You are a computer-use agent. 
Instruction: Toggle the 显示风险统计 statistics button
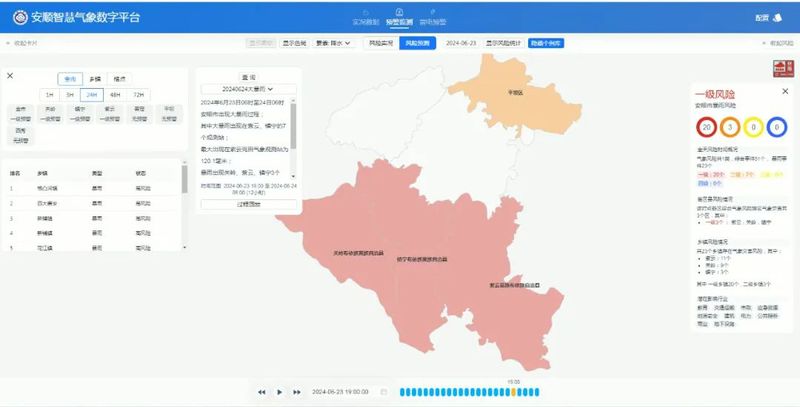pyautogui.click(x=503, y=43)
